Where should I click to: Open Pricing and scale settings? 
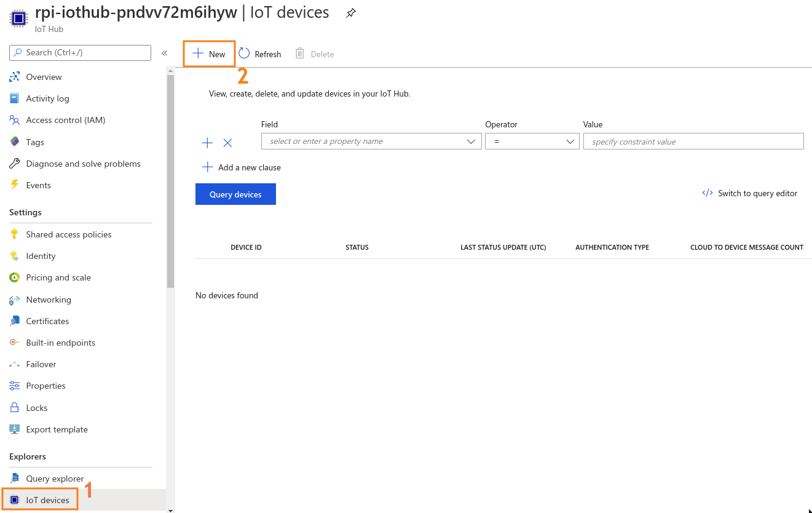58,277
